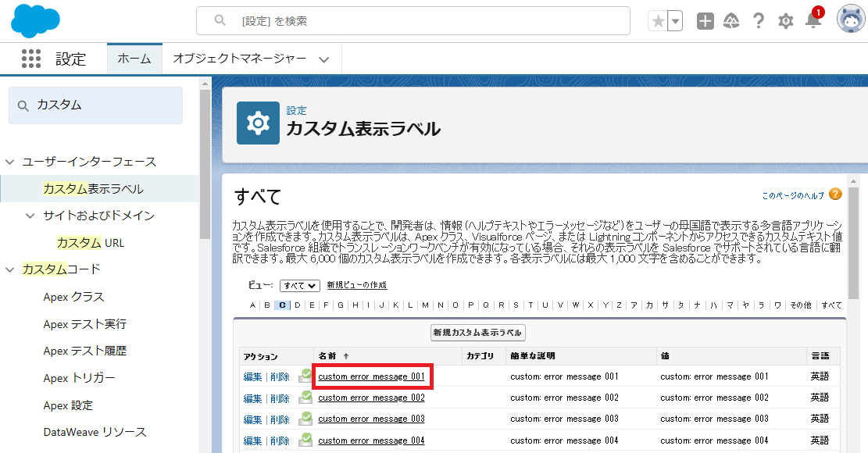The width and height of the screenshot is (868, 453).
Task: Switch to the ホーム tab
Action: pyautogui.click(x=134, y=59)
